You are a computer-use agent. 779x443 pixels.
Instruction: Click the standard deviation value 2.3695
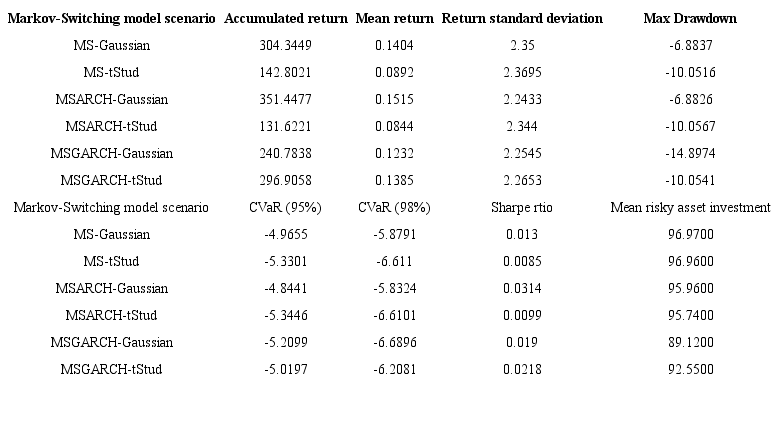click(522, 73)
